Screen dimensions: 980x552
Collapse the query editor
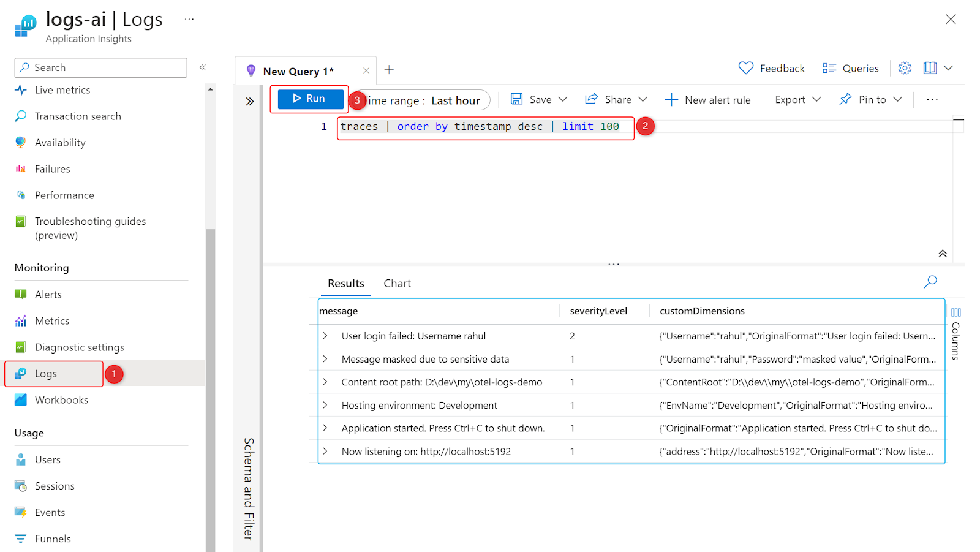(x=943, y=254)
